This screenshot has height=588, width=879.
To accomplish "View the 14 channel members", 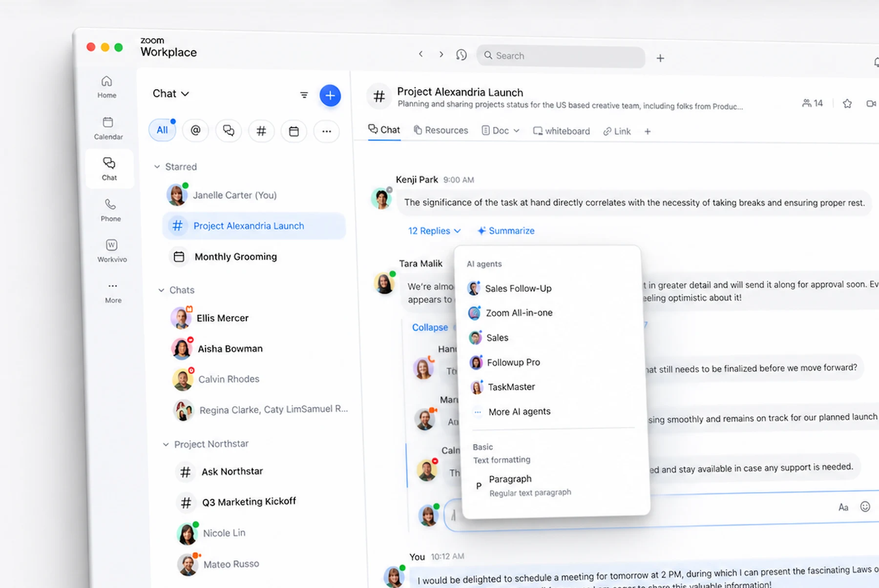I will click(x=813, y=103).
